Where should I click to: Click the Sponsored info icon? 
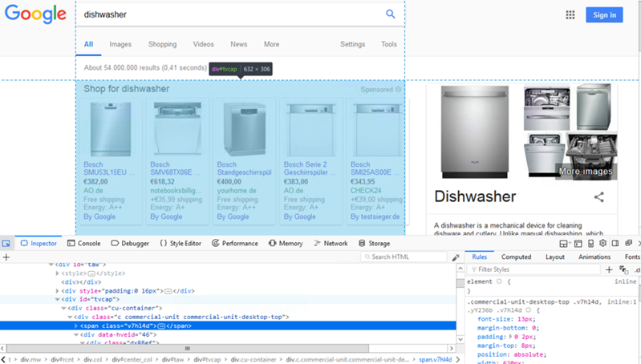(398, 90)
